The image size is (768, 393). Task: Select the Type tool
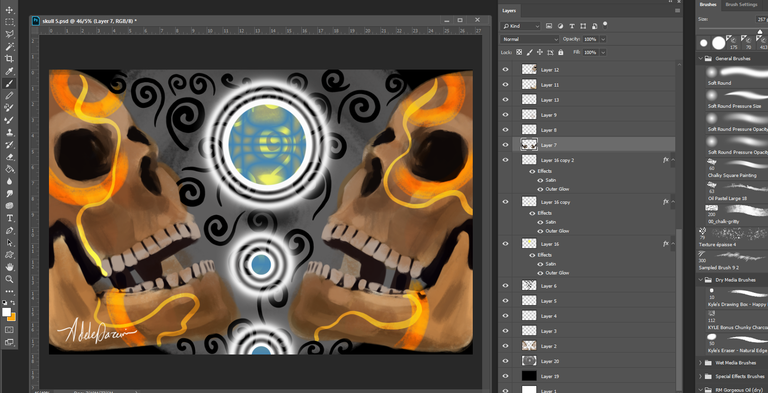tap(9, 218)
